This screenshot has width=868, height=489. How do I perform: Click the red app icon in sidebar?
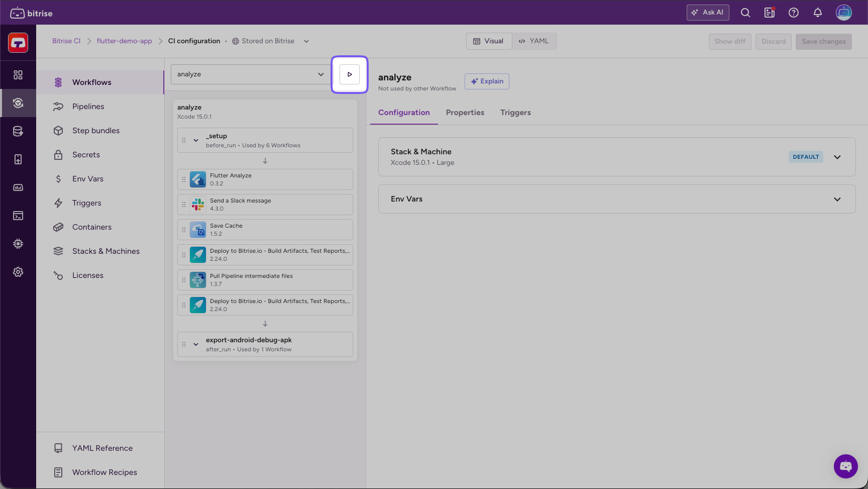pos(18,43)
